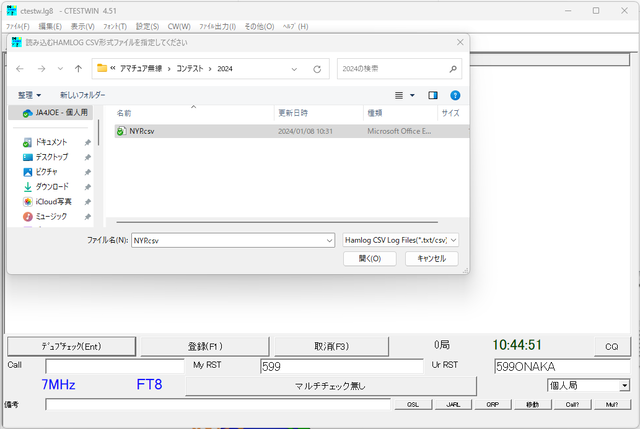Image resolution: width=640 pixels, height=429 pixels.
Task: Click the Mul? button
Action: click(x=612, y=405)
